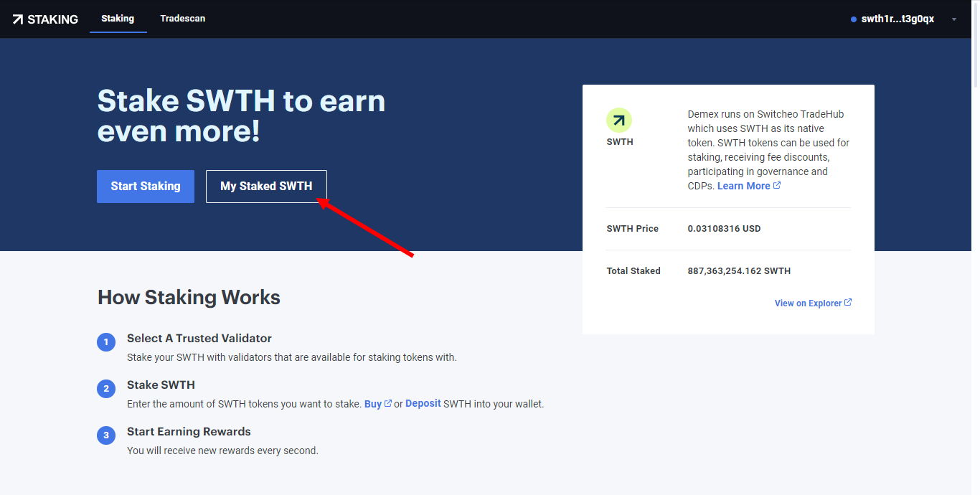Image resolution: width=980 pixels, height=495 pixels.
Task: Click the 'Total Staked' label
Action: pyautogui.click(x=633, y=271)
